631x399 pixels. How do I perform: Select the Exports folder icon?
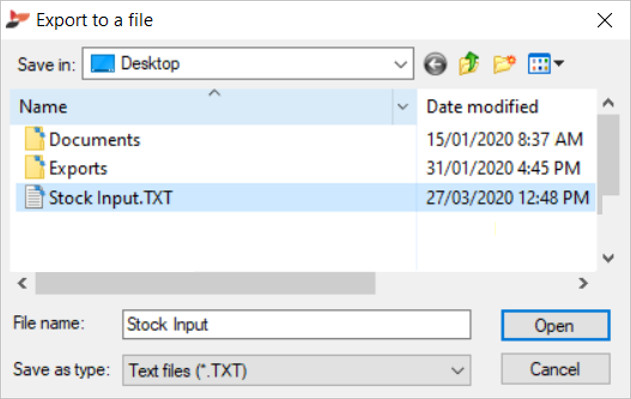35,167
